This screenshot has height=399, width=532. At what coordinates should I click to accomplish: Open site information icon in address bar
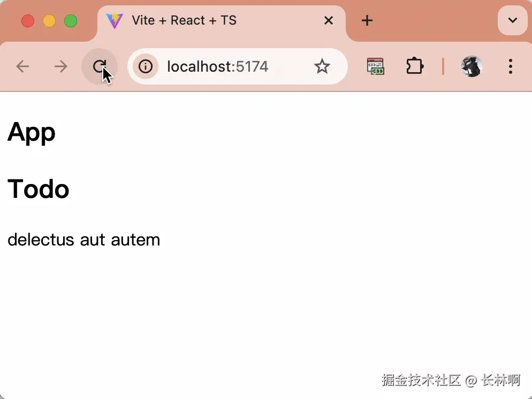click(146, 66)
